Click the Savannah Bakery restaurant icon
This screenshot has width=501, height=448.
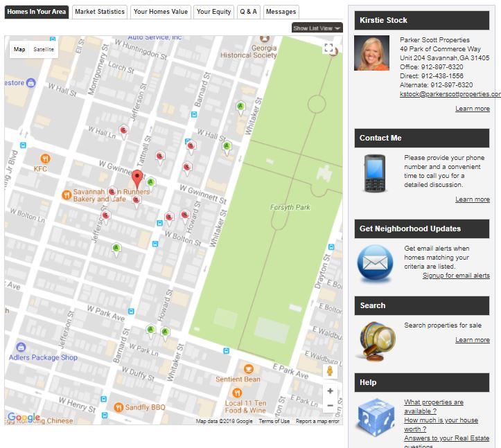click(x=67, y=195)
